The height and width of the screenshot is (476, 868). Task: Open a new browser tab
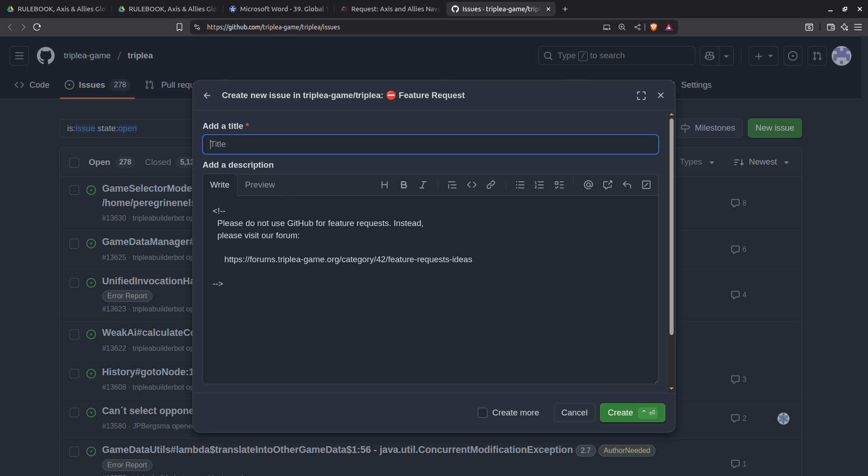coord(565,9)
